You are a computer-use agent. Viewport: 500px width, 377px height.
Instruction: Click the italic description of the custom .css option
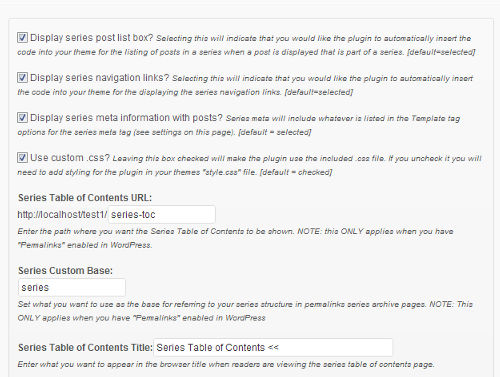pyautogui.click(x=249, y=165)
